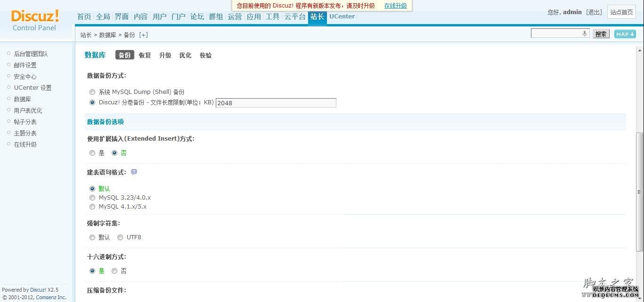This screenshot has width=644, height=302.
Task: Click the vertical scrollbar up arrow
Action: (640, 50)
